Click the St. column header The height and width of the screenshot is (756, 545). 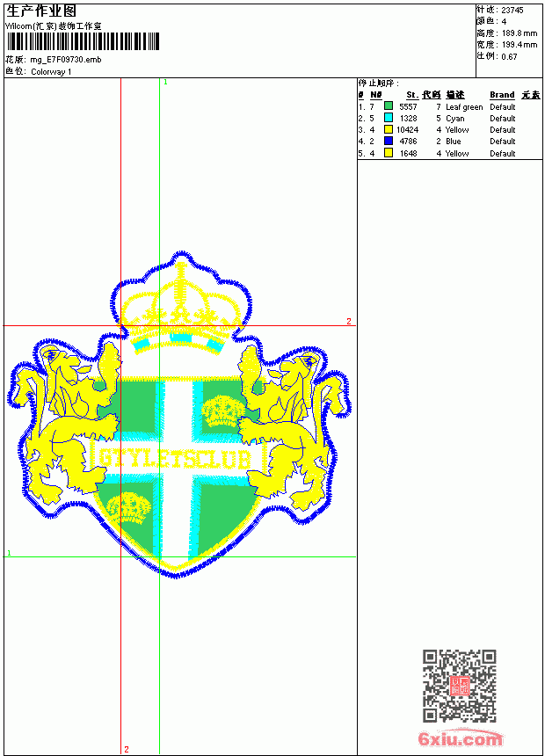point(412,95)
